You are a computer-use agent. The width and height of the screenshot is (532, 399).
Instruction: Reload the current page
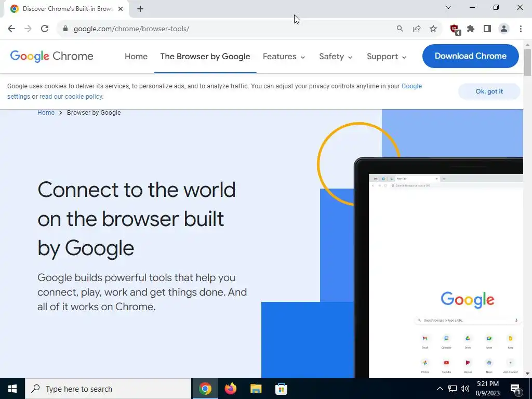45,29
